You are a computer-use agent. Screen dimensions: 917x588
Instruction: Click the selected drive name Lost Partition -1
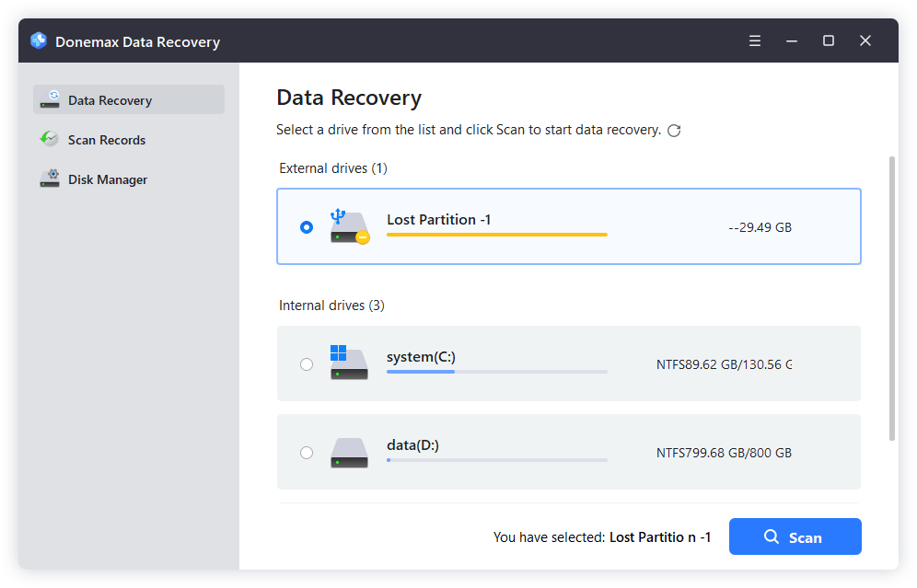click(x=439, y=219)
